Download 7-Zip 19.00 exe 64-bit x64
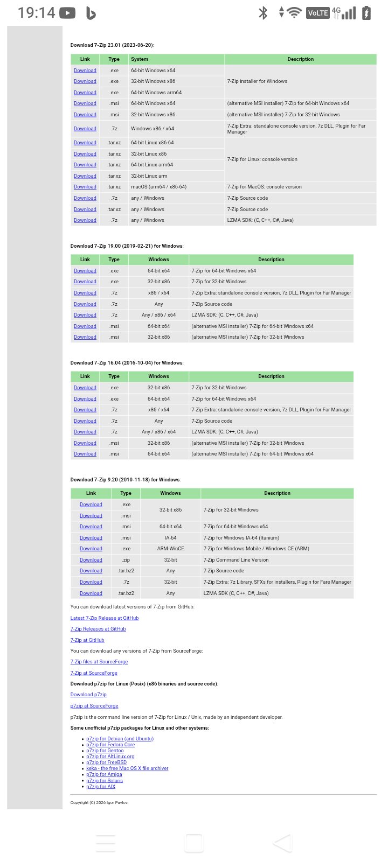This screenshot has height=868, width=388. pyautogui.click(x=85, y=271)
